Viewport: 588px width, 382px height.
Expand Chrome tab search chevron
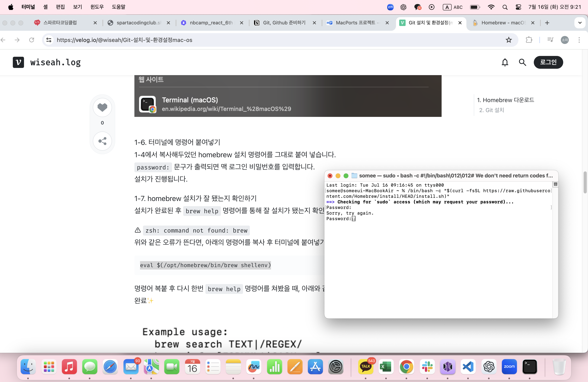click(580, 23)
